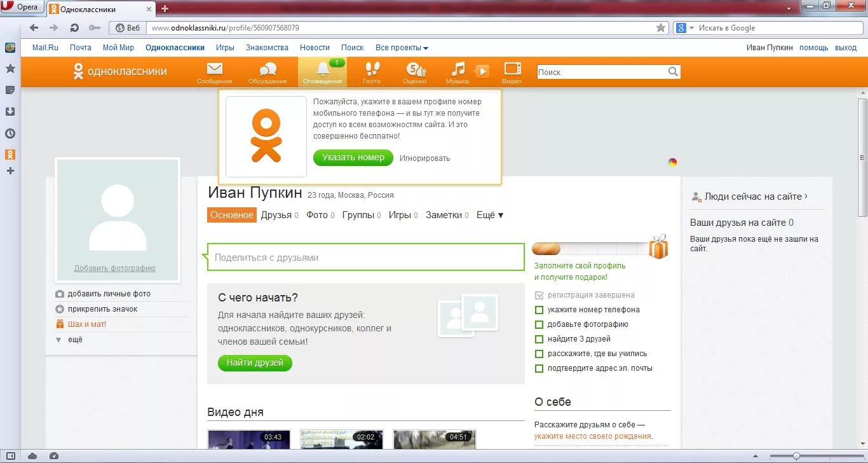Screen dimensions: 868x463
Task: Click the 'выход' logout link
Action: point(846,48)
